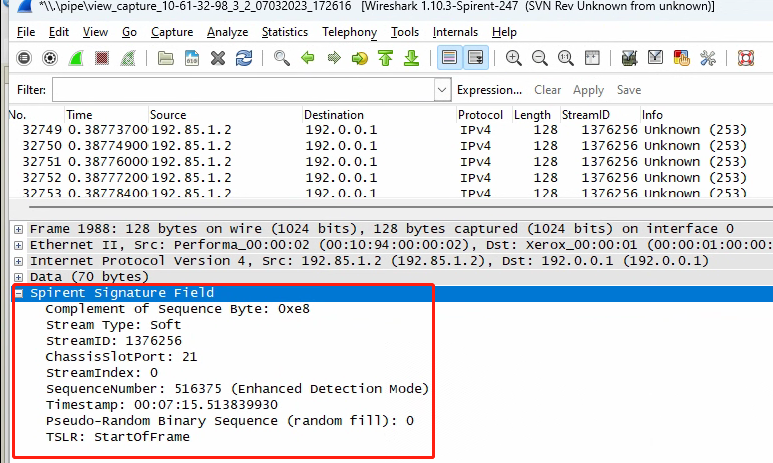Expand the Ethernet II section
The width and height of the screenshot is (773, 463).
[19, 245]
